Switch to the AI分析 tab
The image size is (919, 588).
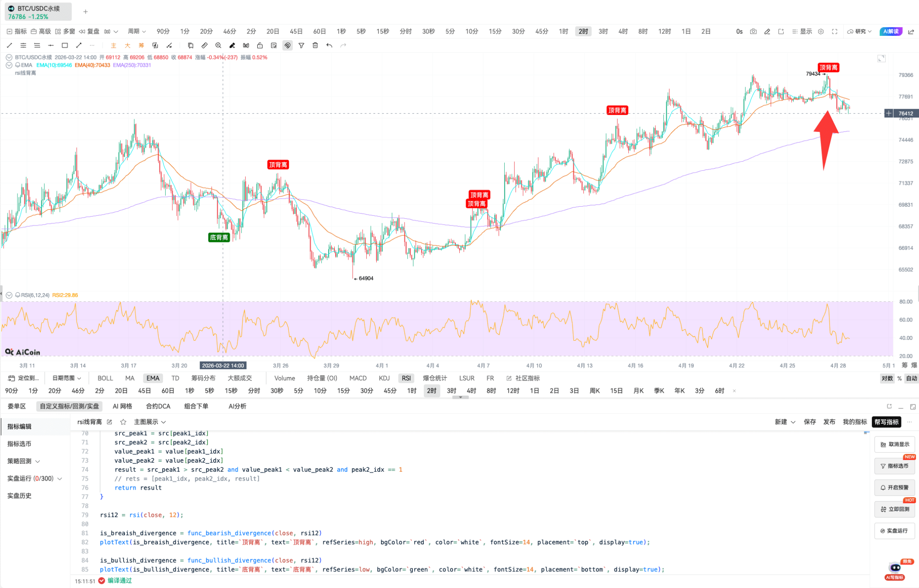(x=237, y=406)
